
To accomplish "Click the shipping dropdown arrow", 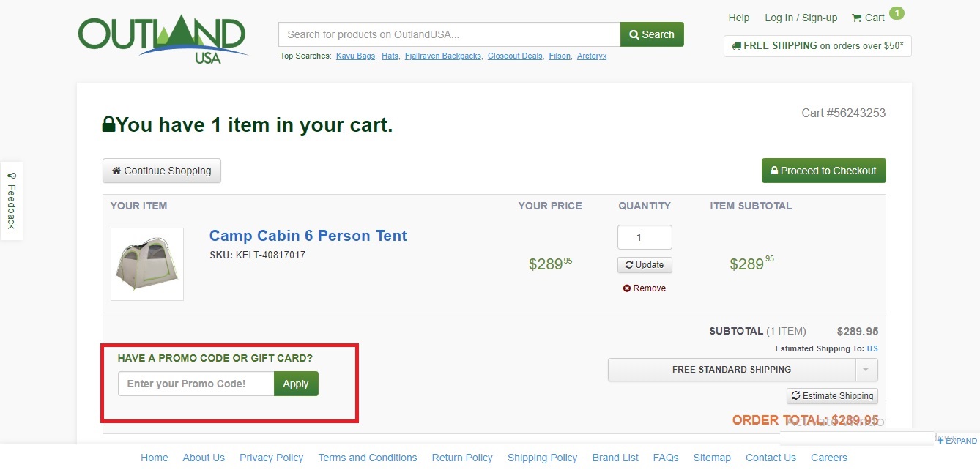I will point(866,370).
